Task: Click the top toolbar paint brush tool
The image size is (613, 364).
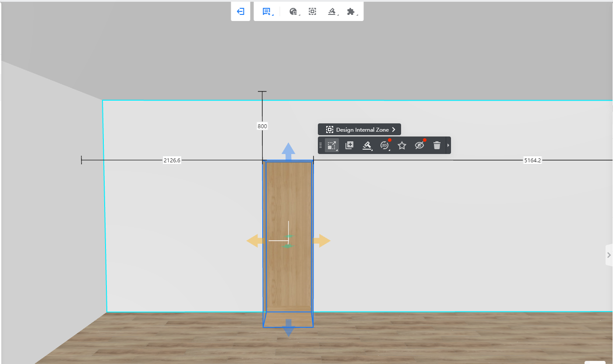Action: click(332, 12)
